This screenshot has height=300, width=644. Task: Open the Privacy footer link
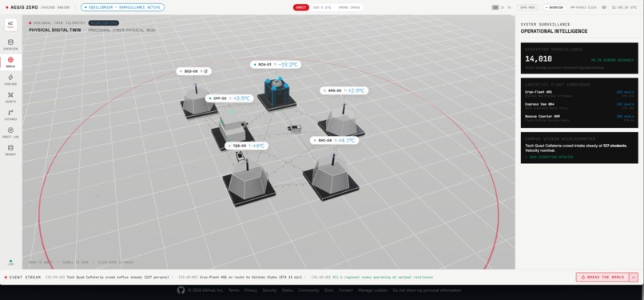[x=251, y=290]
